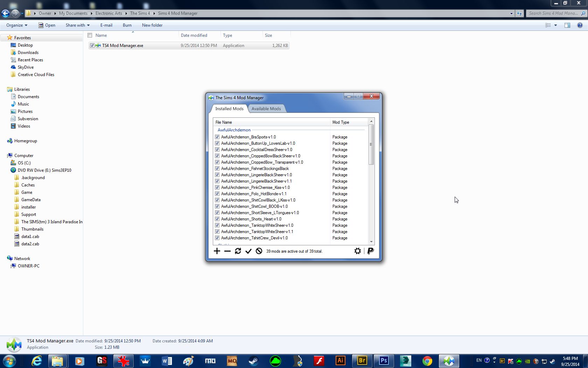Screen dimensions: 588x368
Task: Expand the breadcrumb arrow after My Documents
Action: click(91, 13)
